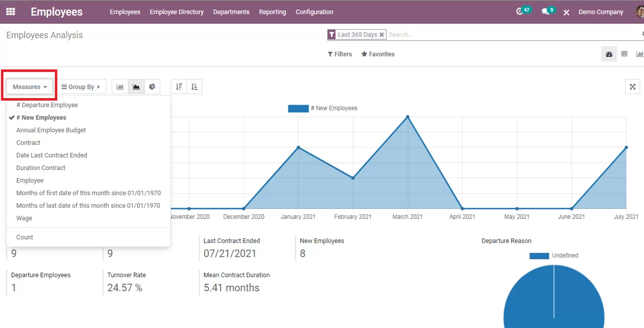Select the line chart mode

tap(136, 87)
